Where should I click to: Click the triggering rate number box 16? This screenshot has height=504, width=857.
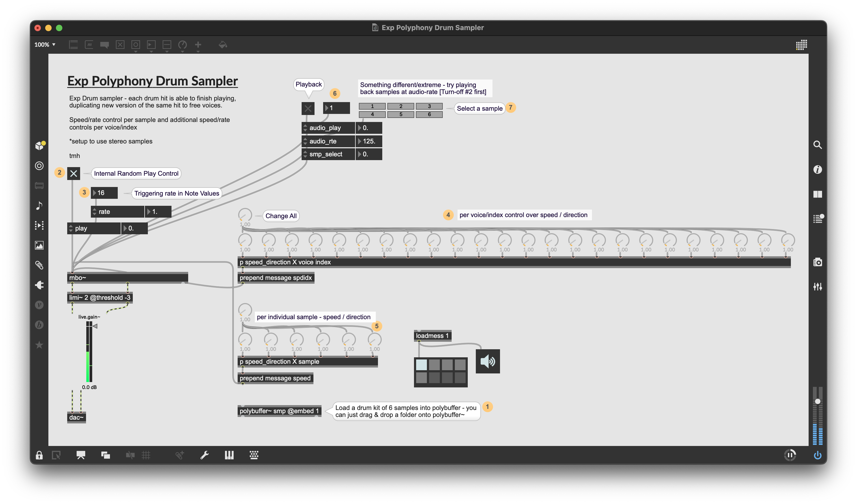104,193
